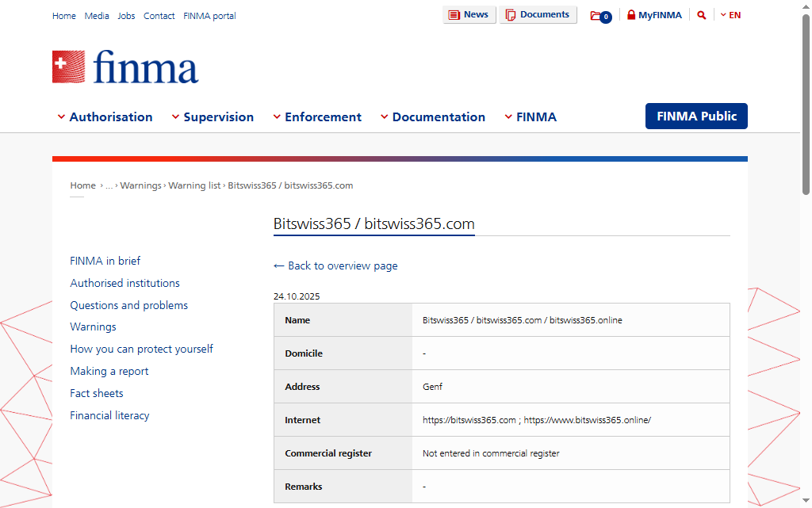Click the FINMA Public button
Screen dimensions: 812x508
(x=695, y=116)
